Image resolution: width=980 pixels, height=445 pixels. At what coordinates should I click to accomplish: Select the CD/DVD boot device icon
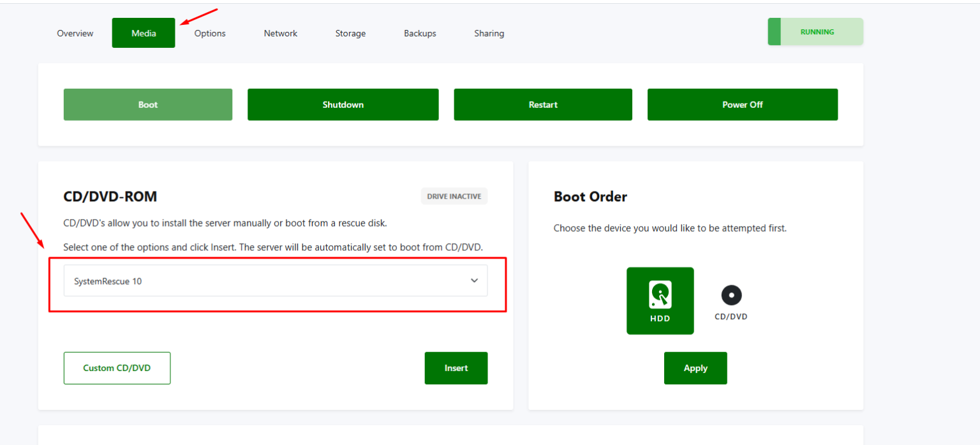pyautogui.click(x=731, y=302)
